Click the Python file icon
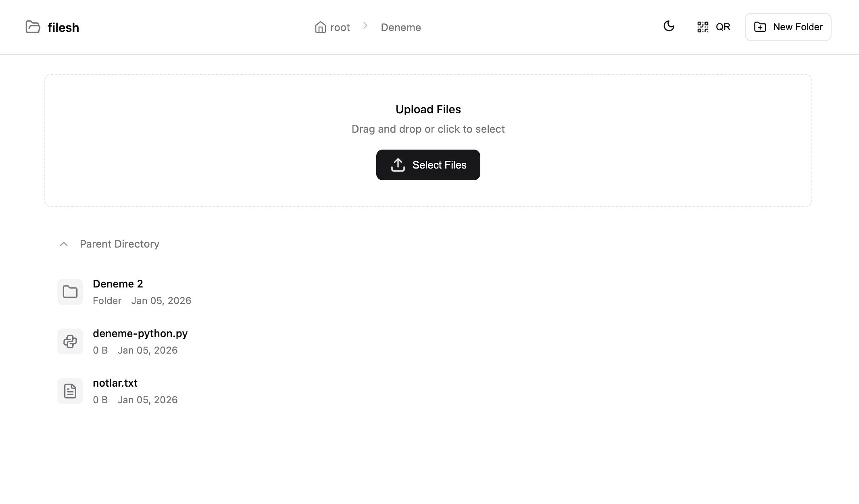 click(70, 342)
